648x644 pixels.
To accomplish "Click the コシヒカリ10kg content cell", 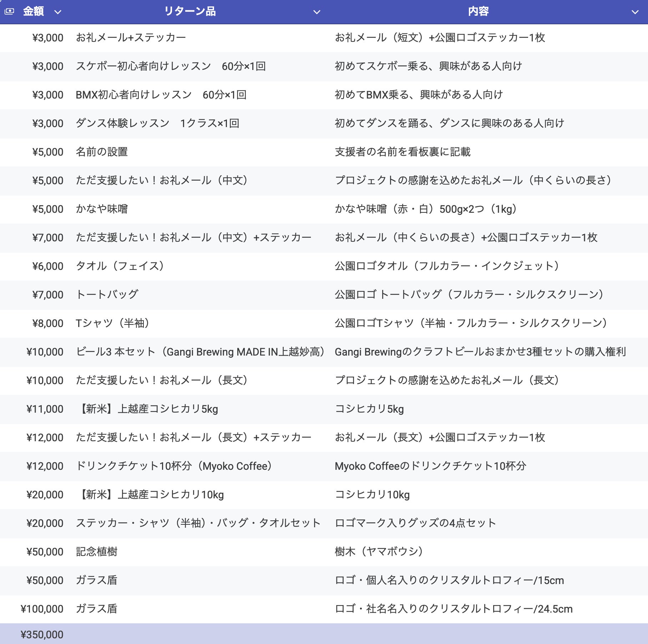I will (372, 494).
